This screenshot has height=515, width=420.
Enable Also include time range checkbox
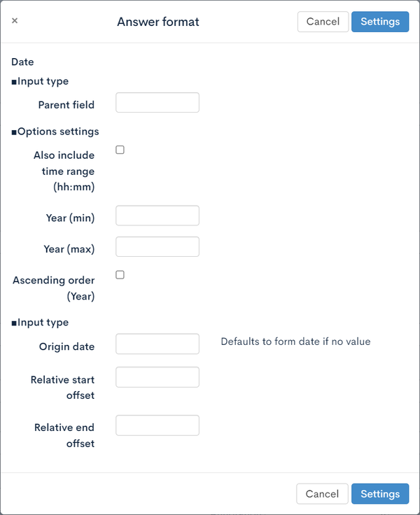(x=120, y=150)
